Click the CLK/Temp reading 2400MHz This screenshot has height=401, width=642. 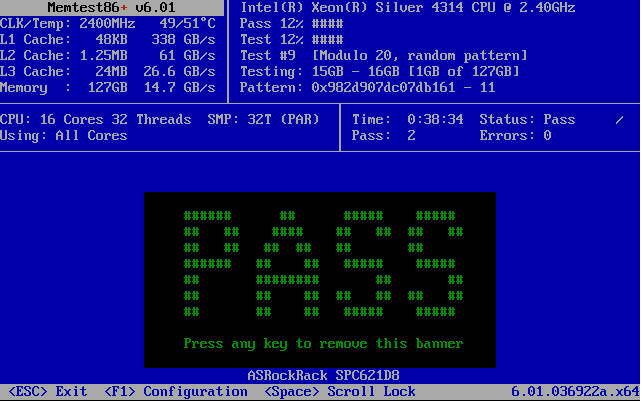tap(107, 24)
